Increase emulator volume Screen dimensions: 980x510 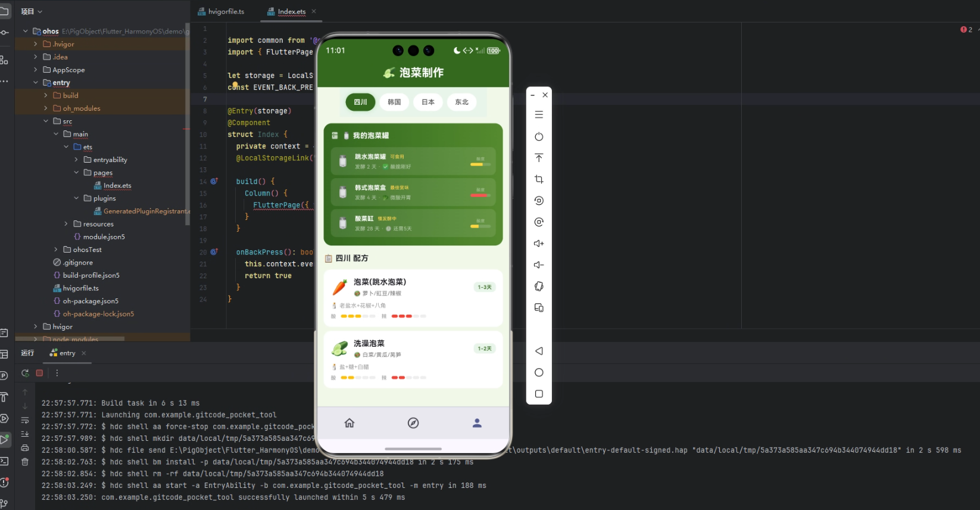click(x=539, y=244)
